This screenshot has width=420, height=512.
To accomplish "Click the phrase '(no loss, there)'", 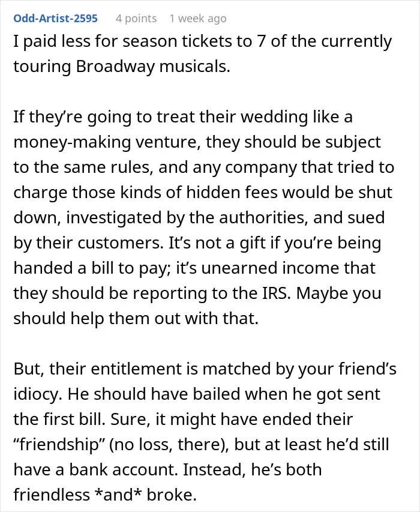I will point(169,445).
